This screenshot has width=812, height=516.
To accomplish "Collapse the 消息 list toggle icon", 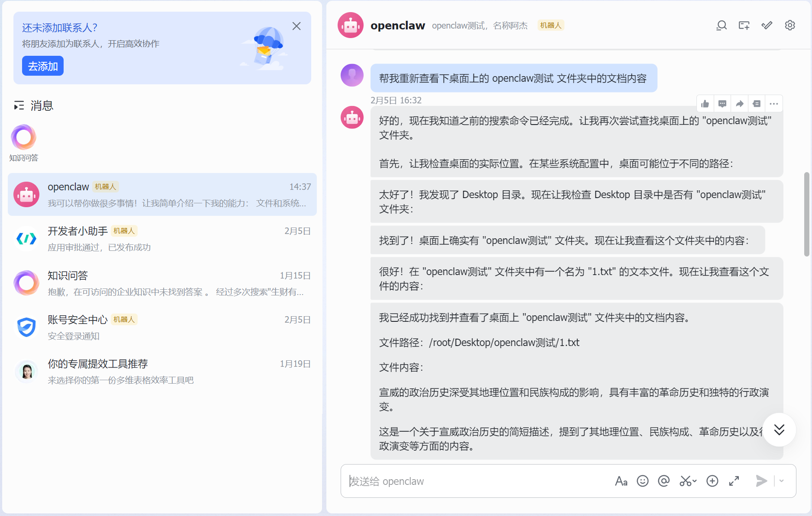I will (19, 106).
